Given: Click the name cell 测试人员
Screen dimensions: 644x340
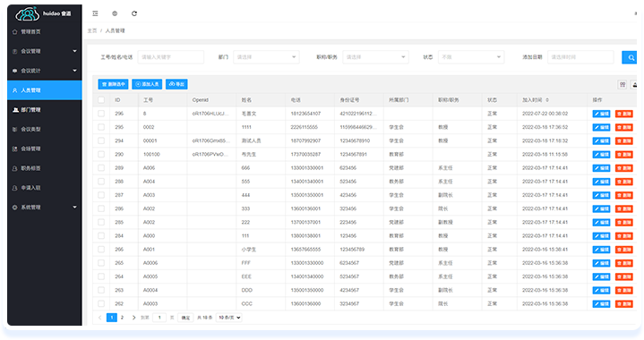Looking at the screenshot, I should (252, 140).
